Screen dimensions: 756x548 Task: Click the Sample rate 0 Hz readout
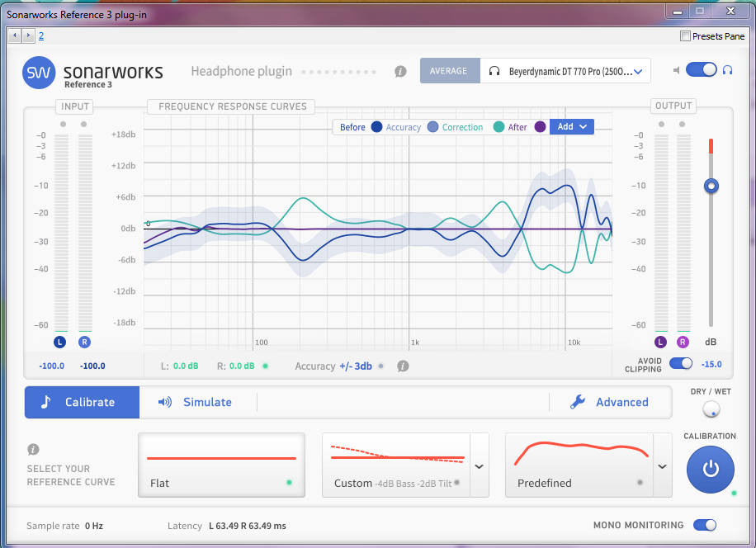pos(64,526)
